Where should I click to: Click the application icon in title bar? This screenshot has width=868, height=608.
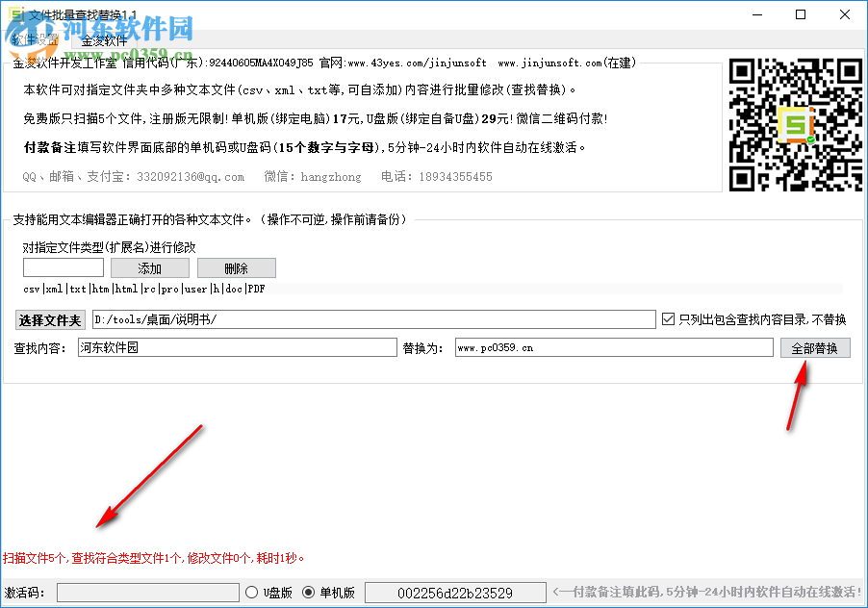coord(14,13)
